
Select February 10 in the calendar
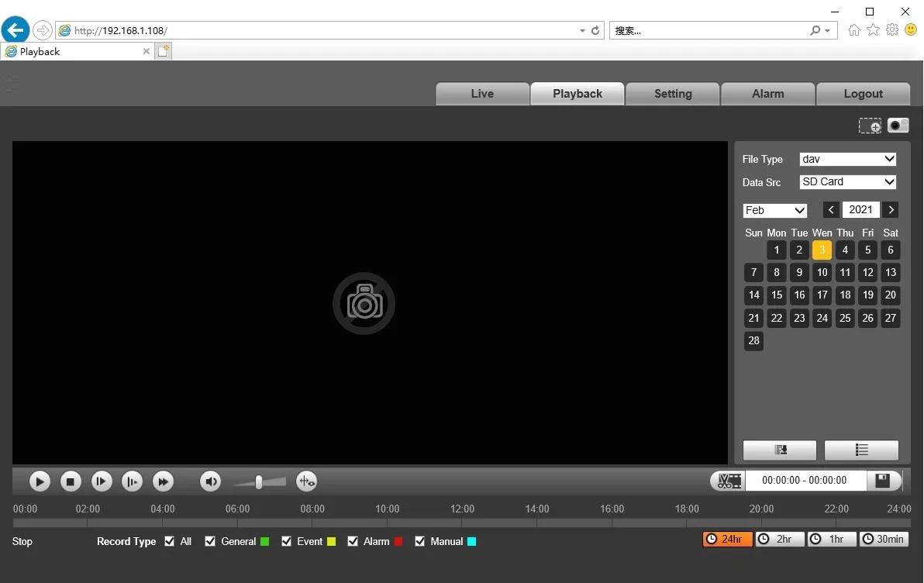[822, 272]
